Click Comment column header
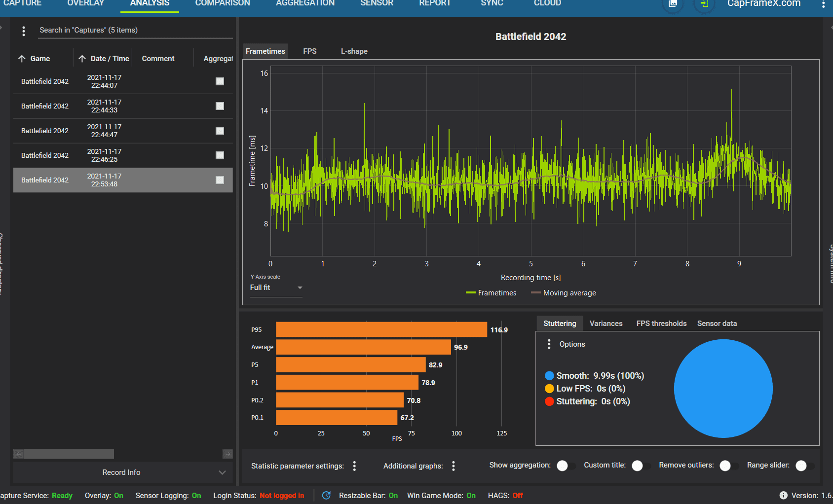Image resolution: width=833 pixels, height=504 pixels. pyautogui.click(x=158, y=59)
